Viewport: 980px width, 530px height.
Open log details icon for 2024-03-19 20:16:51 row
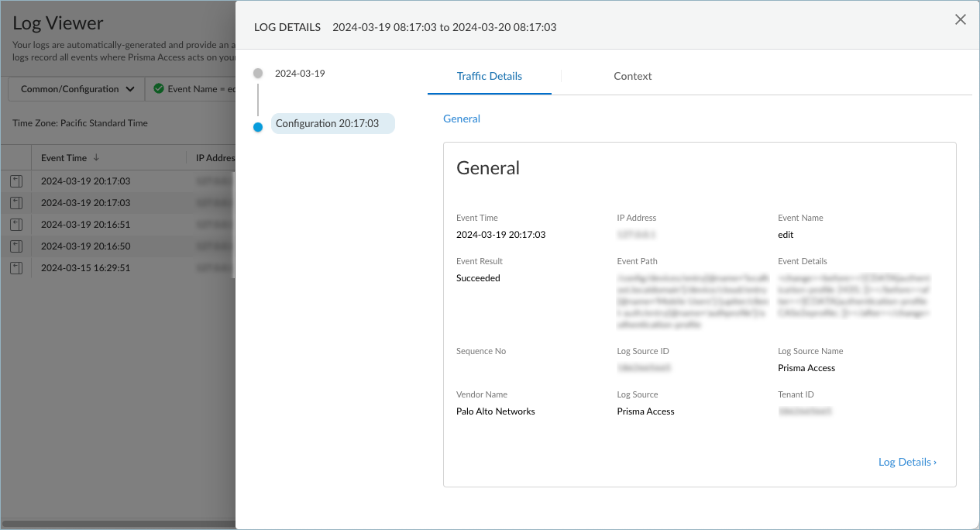point(15,225)
